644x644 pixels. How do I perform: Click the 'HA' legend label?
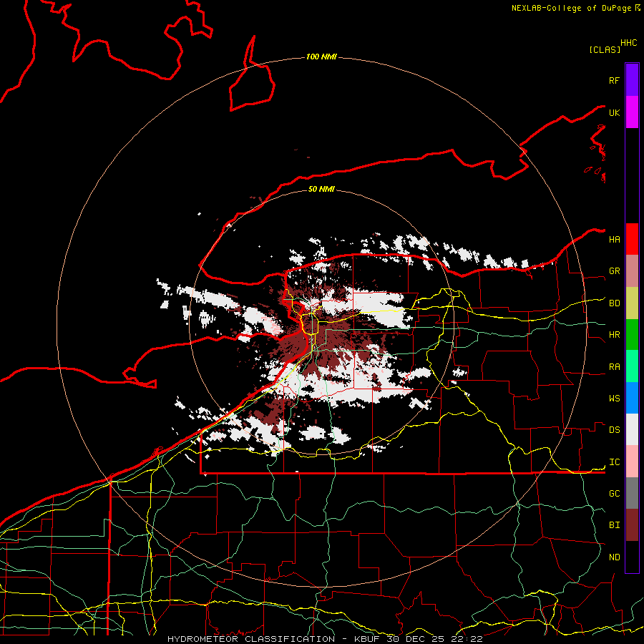(x=615, y=240)
